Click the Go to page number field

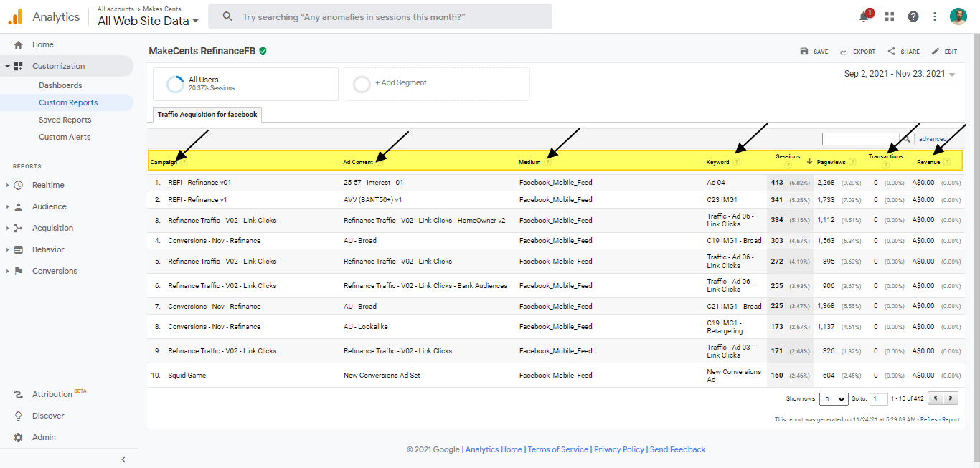pyautogui.click(x=879, y=398)
